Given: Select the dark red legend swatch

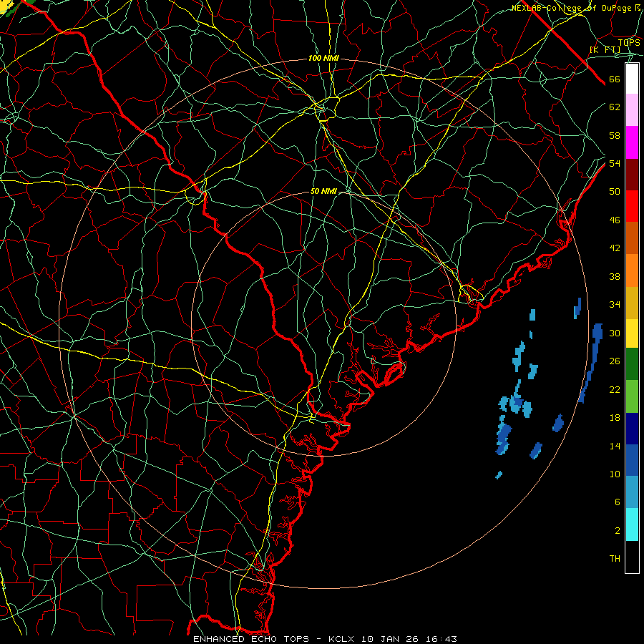Looking at the screenshot, I should click(x=632, y=175).
